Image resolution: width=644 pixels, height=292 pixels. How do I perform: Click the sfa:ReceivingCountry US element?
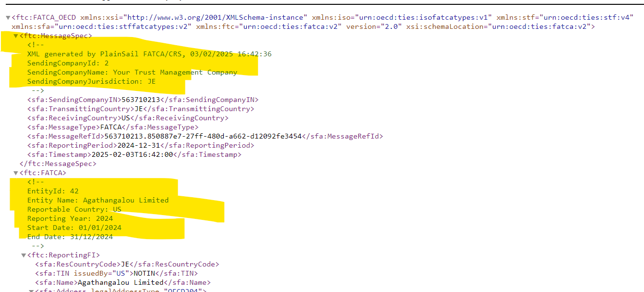click(x=128, y=118)
